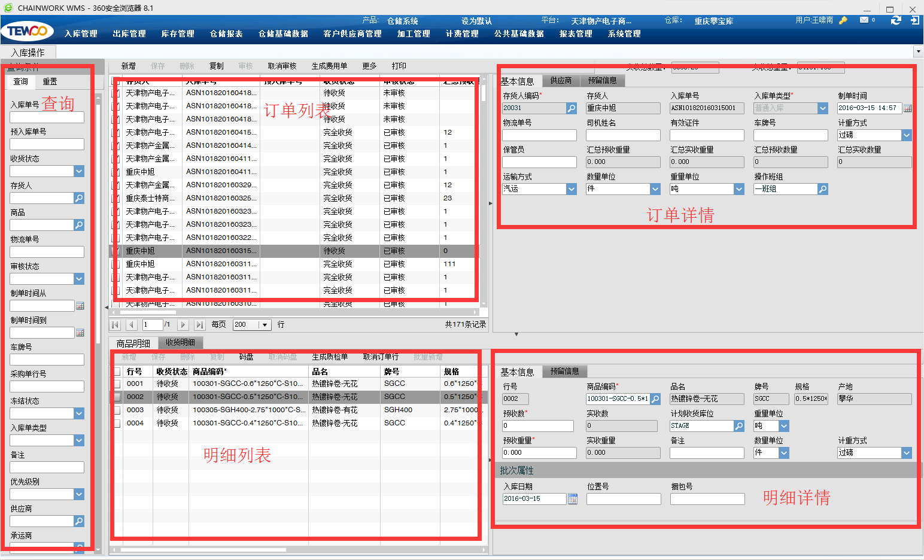The width and height of the screenshot is (924, 560).
Task: Go to the next page in order list pager
Action: pos(183,324)
